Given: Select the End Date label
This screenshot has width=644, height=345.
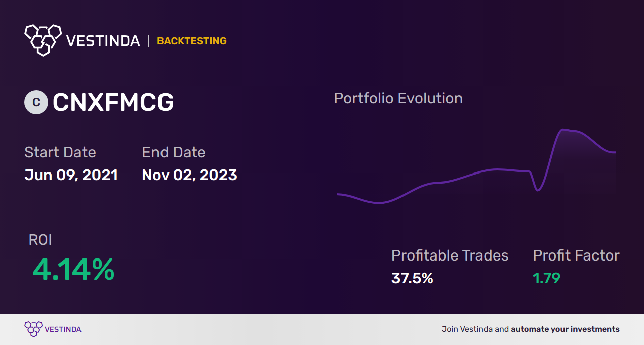Looking at the screenshot, I should pos(174,152).
